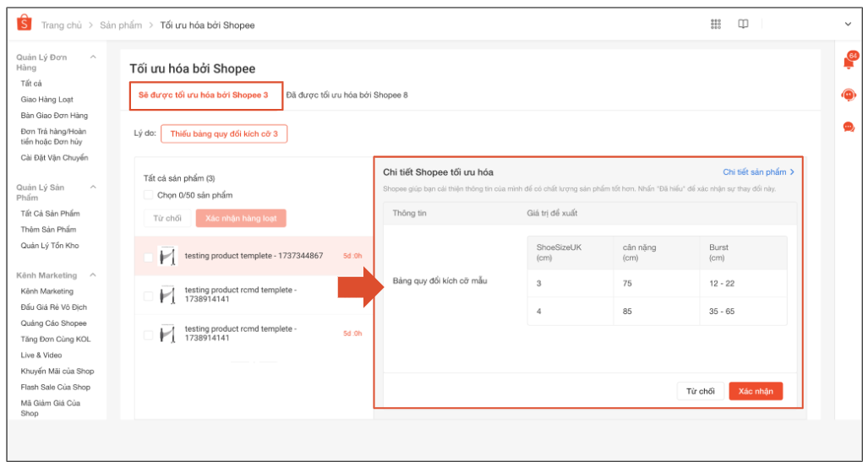Tick the 'Chọn 0/50 sản phẩm' checkbox

149,195
